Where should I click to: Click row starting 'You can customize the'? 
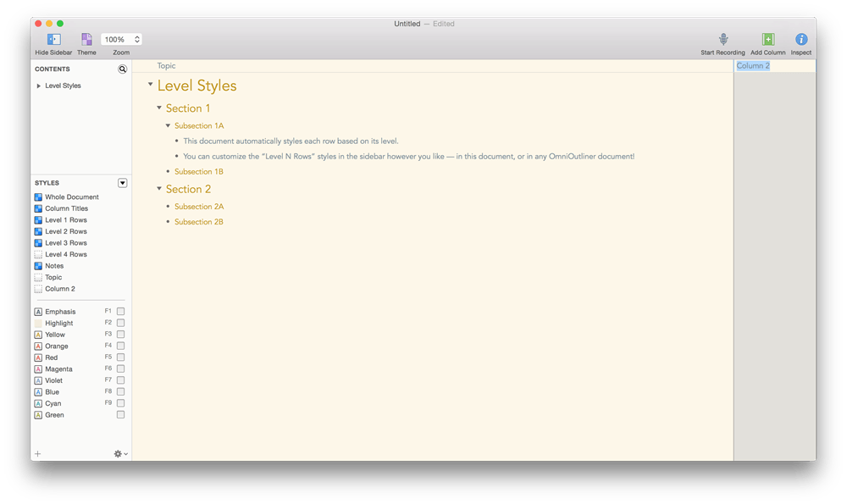pyautogui.click(x=409, y=157)
